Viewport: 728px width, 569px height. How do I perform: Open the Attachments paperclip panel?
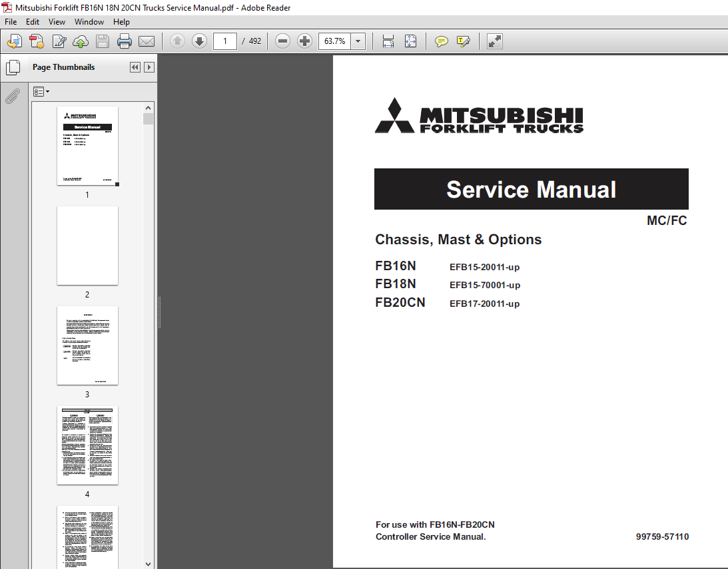tap(13, 96)
